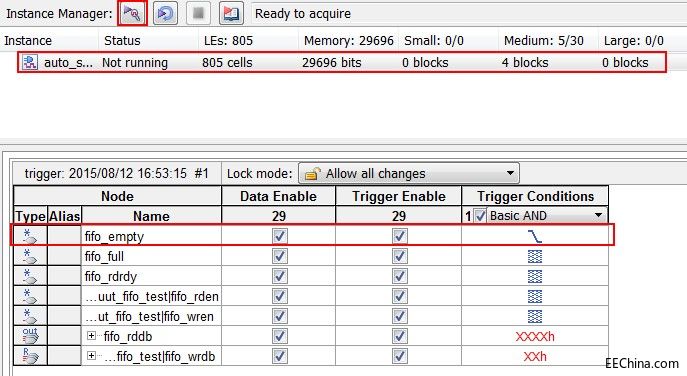Toggle Trigger Enable checkbox for fifo_full

click(399, 256)
